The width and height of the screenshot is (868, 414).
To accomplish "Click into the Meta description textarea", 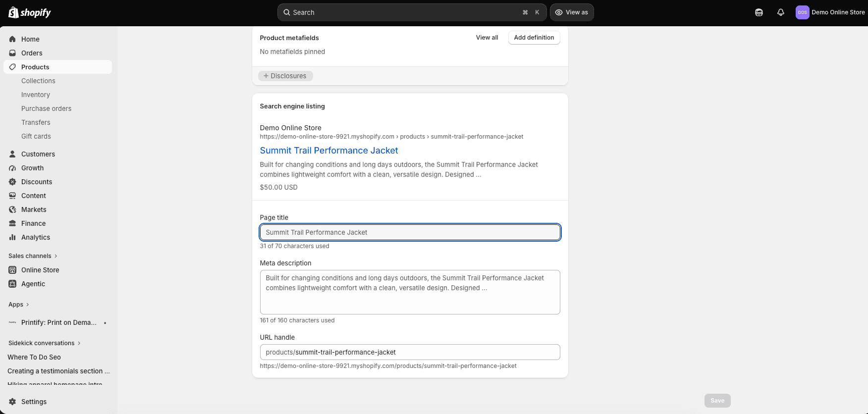I will pyautogui.click(x=410, y=292).
